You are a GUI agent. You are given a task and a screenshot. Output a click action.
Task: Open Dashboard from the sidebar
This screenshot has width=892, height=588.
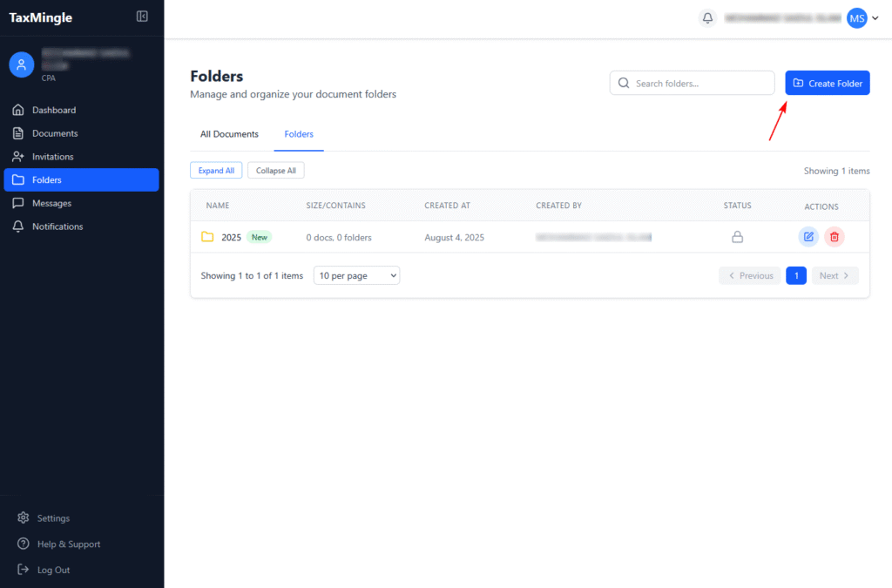54,111
